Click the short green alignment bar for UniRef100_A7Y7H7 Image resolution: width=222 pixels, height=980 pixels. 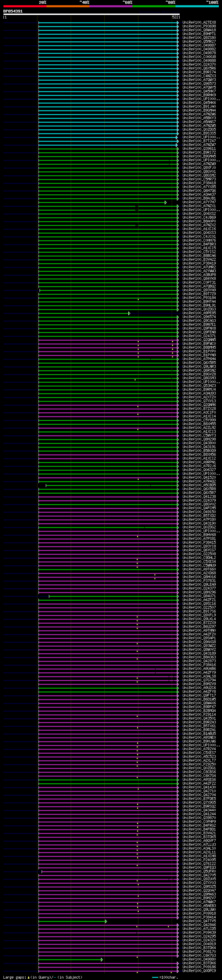pyautogui.click(x=102, y=202)
